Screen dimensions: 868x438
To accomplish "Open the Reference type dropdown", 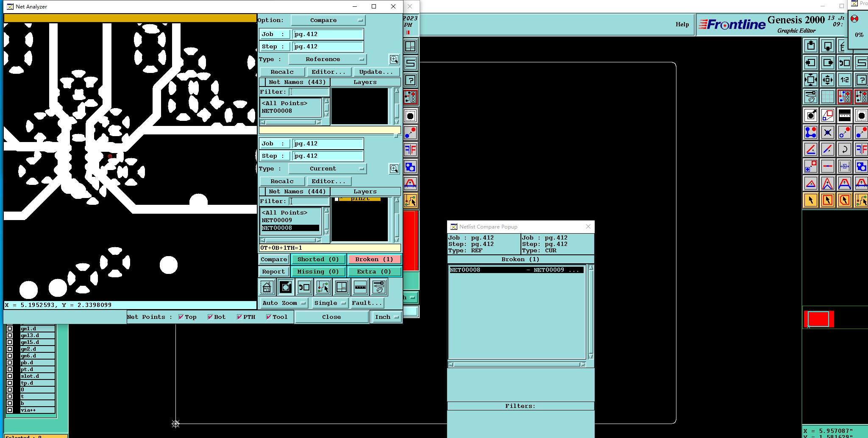I will click(x=327, y=59).
